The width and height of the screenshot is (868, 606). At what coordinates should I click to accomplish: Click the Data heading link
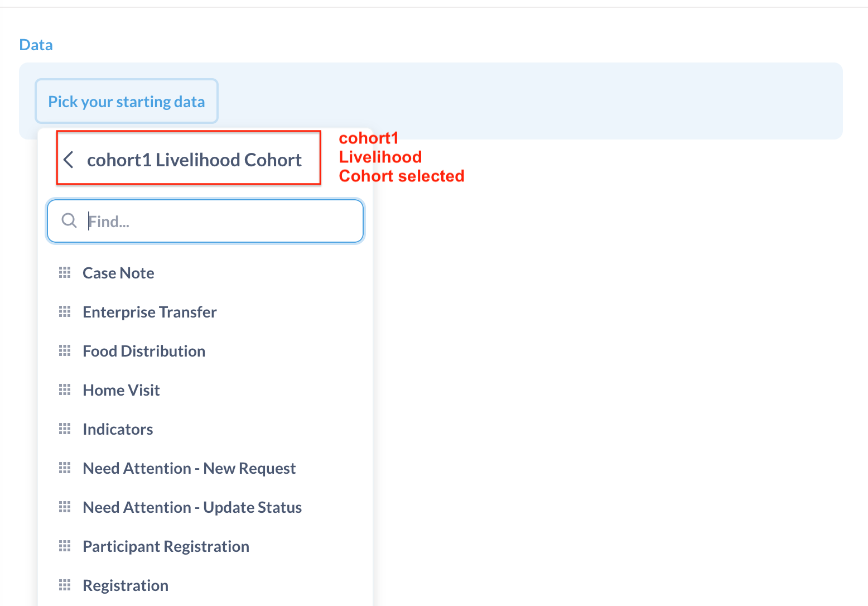(36, 44)
